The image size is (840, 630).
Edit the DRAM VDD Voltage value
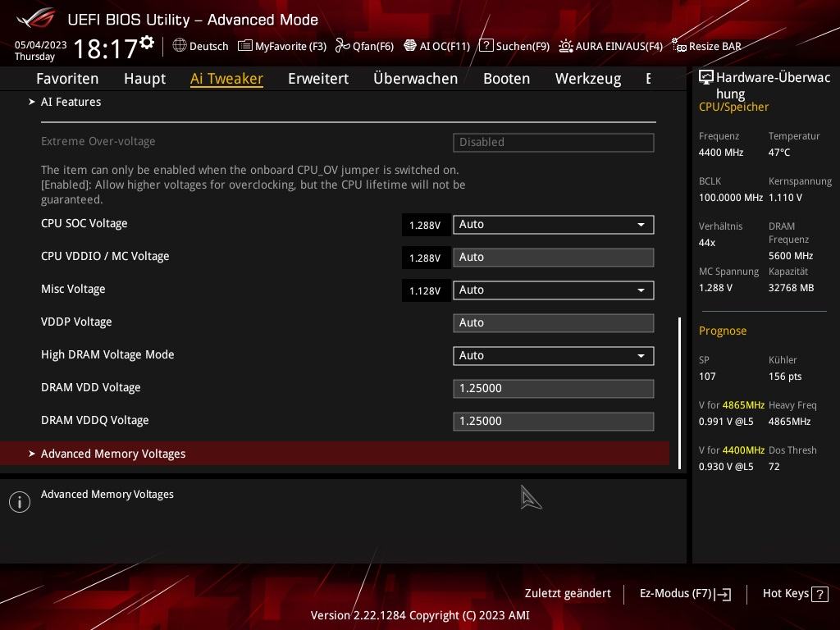click(x=554, y=388)
